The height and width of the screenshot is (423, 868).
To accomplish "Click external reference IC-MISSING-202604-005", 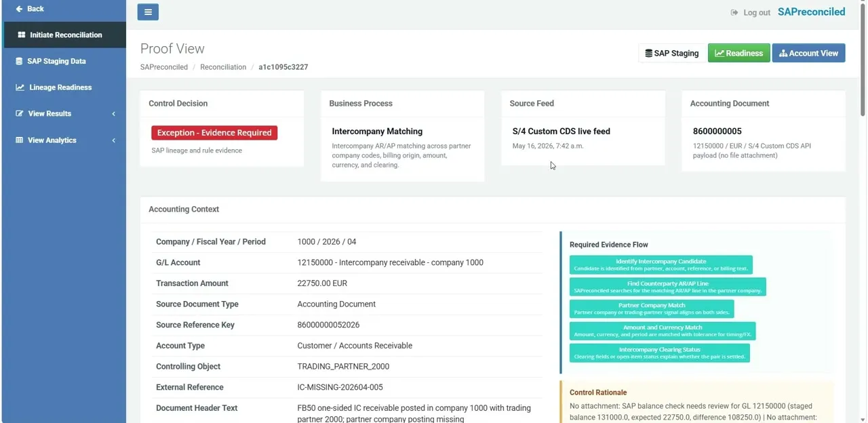I will coord(340,388).
